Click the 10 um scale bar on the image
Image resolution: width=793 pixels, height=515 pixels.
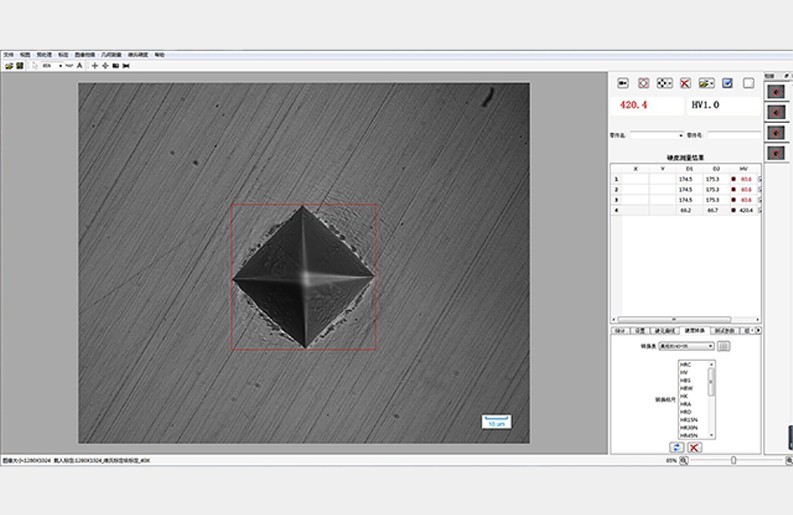tap(497, 421)
